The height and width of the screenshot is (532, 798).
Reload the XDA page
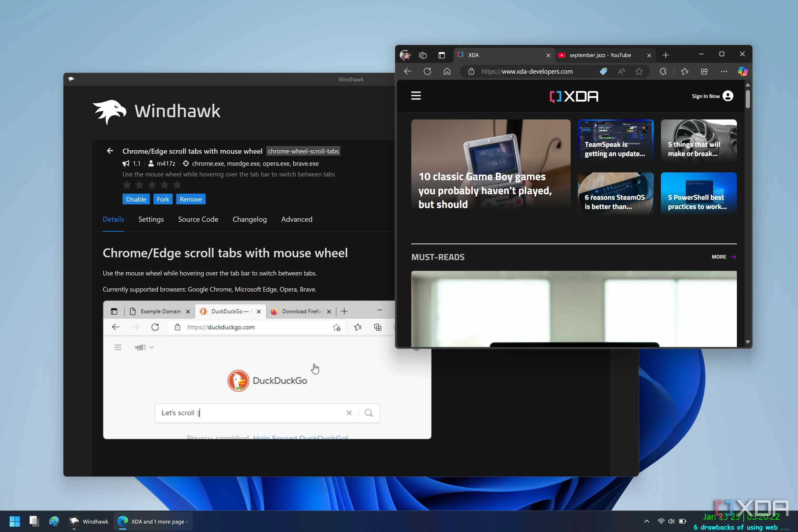tap(427, 71)
